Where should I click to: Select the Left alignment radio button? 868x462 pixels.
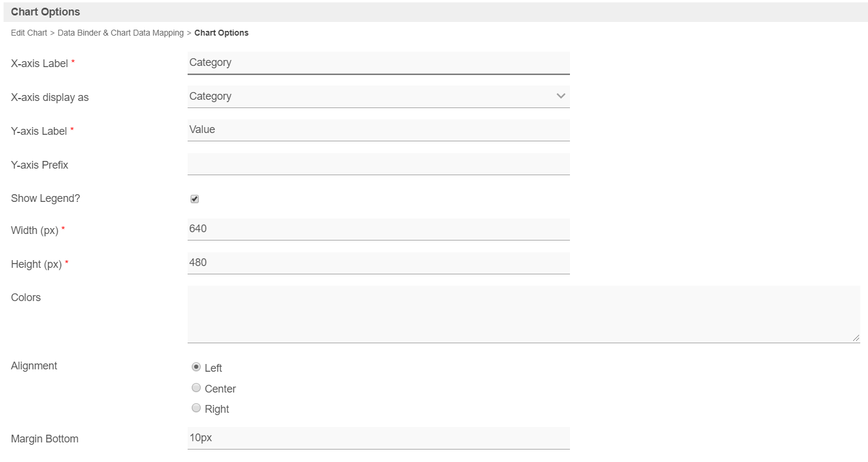pos(196,367)
